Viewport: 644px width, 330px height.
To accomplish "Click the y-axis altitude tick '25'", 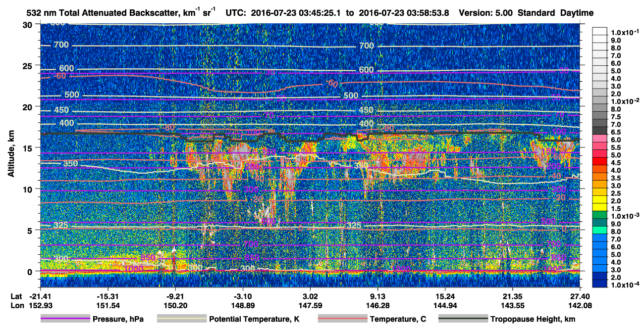I will pyautogui.click(x=29, y=65).
